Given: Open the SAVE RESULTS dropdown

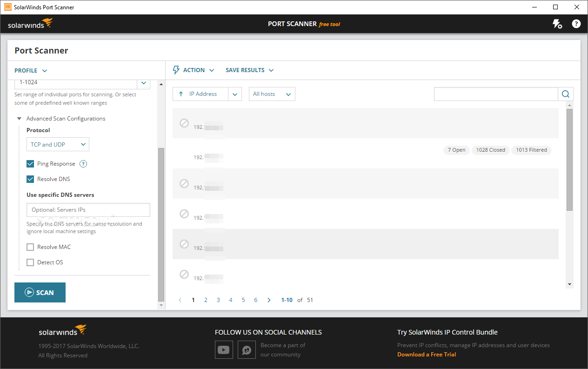Looking at the screenshot, I should tap(250, 70).
